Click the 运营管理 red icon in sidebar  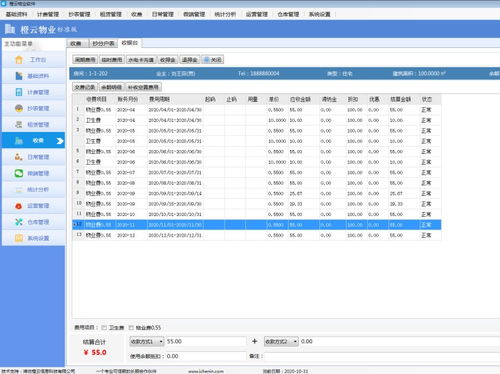pos(19,206)
